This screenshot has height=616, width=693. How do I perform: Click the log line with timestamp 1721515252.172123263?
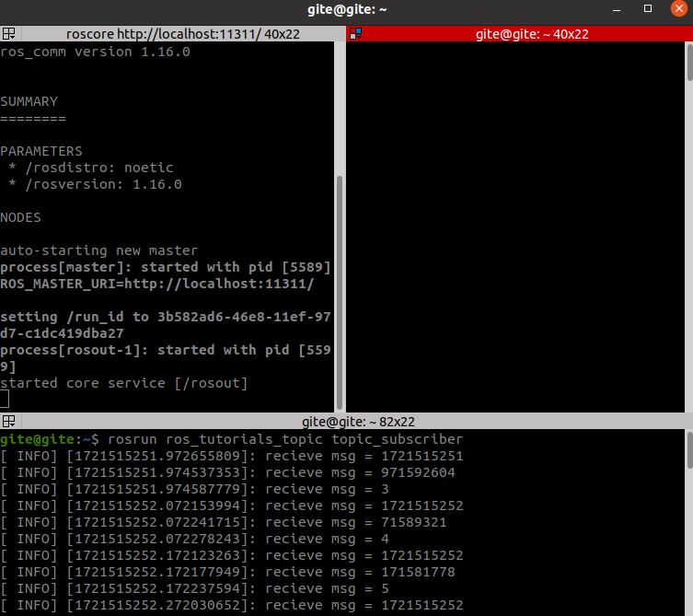click(232, 555)
